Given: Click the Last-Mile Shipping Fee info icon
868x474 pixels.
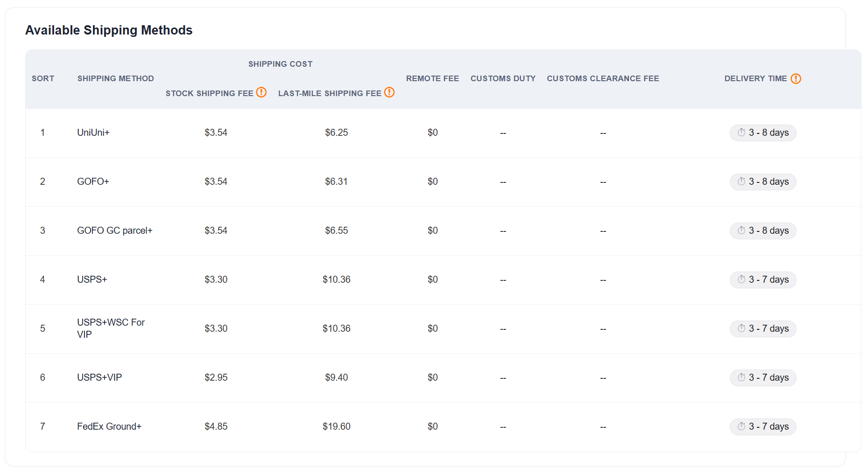Looking at the screenshot, I should (x=389, y=92).
